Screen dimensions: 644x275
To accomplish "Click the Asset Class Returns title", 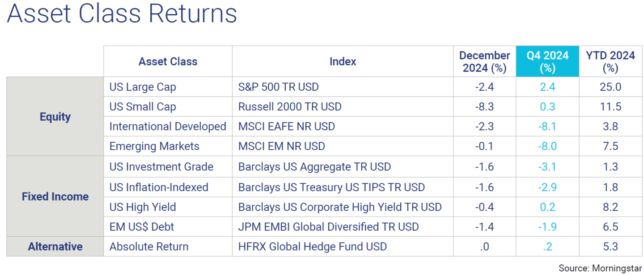I will 122,14.
